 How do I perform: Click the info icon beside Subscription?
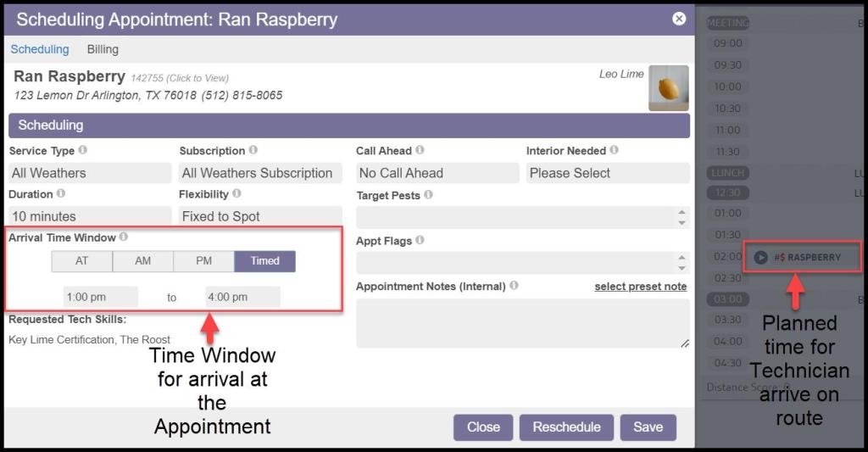pos(253,151)
